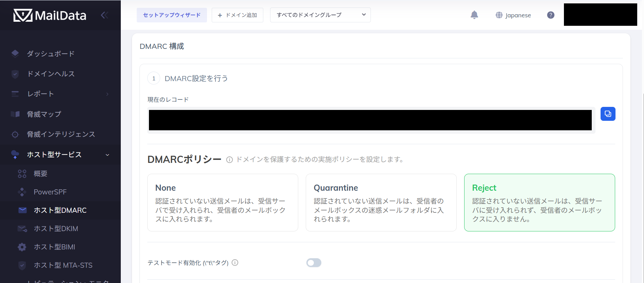Click info icon next to test mode label
Viewport: 644px width, 283px height.
[235, 263]
